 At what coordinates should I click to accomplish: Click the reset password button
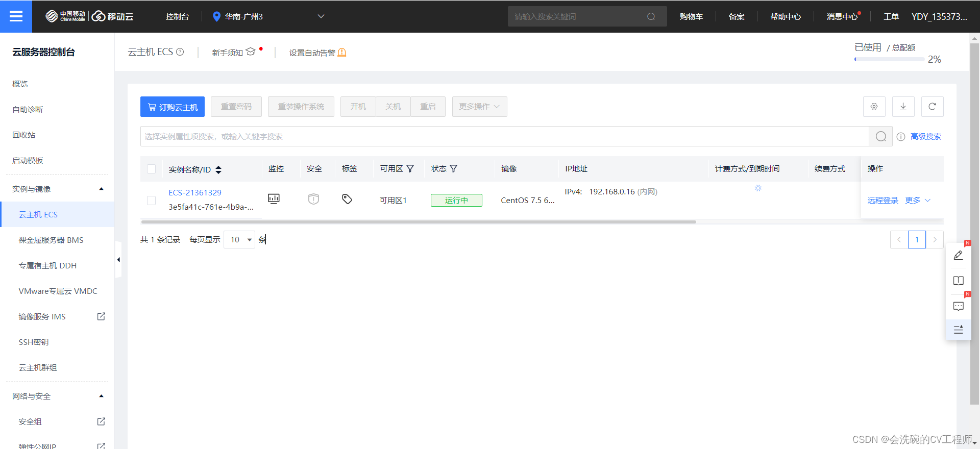pos(236,107)
